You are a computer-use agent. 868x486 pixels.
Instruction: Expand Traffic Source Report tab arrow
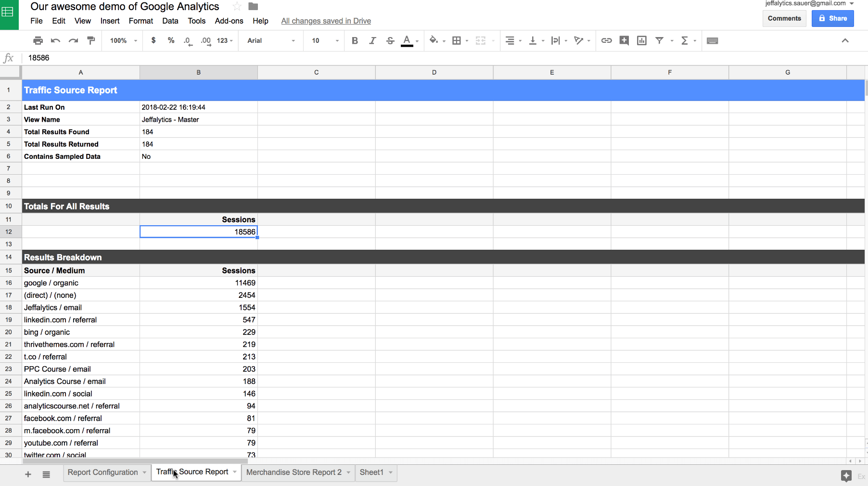click(234, 472)
